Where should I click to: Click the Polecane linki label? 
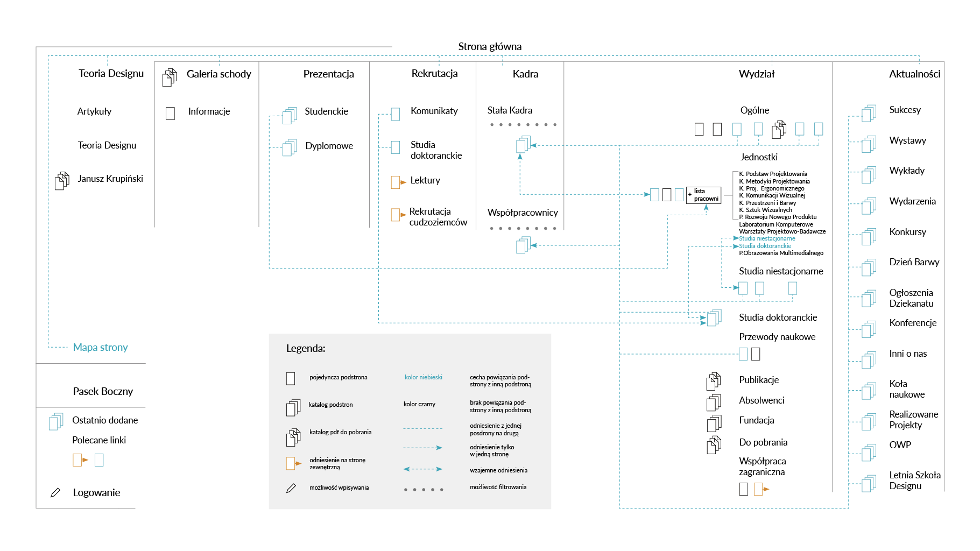tap(99, 440)
